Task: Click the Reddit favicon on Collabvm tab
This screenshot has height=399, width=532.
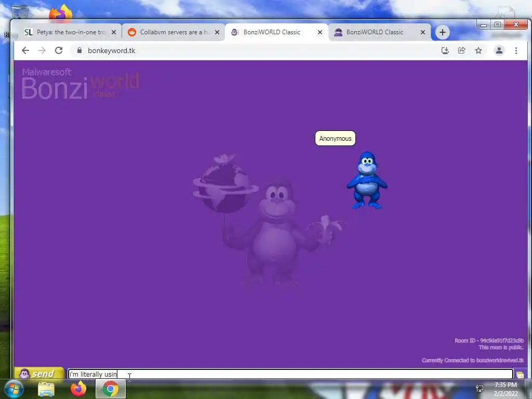Action: 132,32
